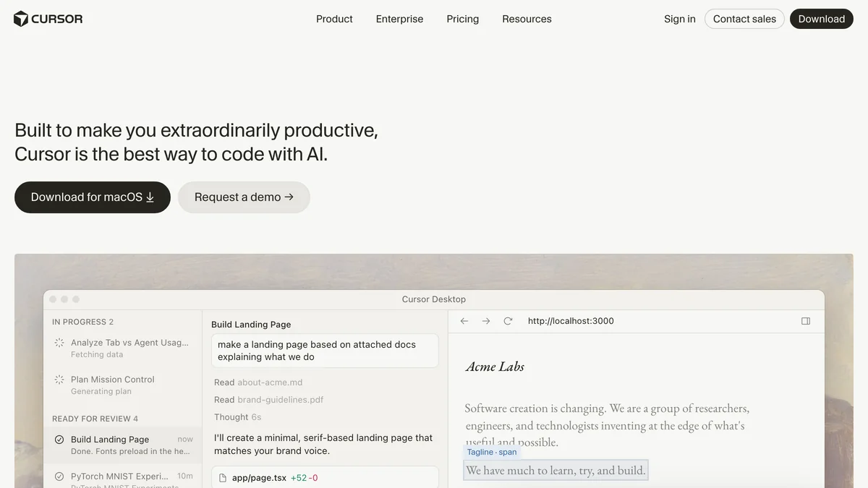The width and height of the screenshot is (868, 488).
Task: Click Download for macOS button
Action: tap(93, 197)
